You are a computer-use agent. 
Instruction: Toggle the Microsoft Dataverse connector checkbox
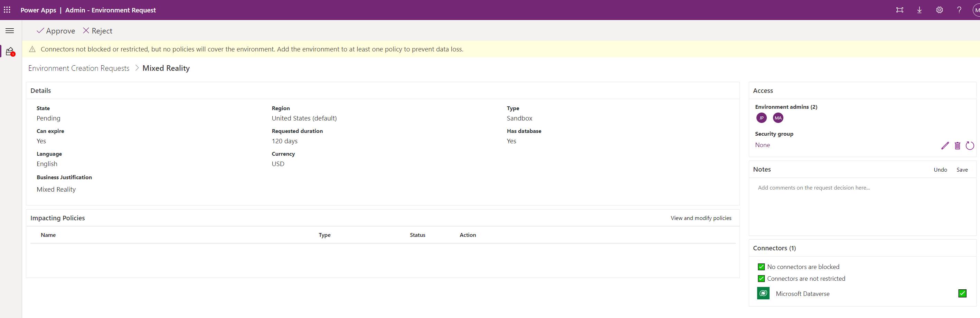coord(962,293)
